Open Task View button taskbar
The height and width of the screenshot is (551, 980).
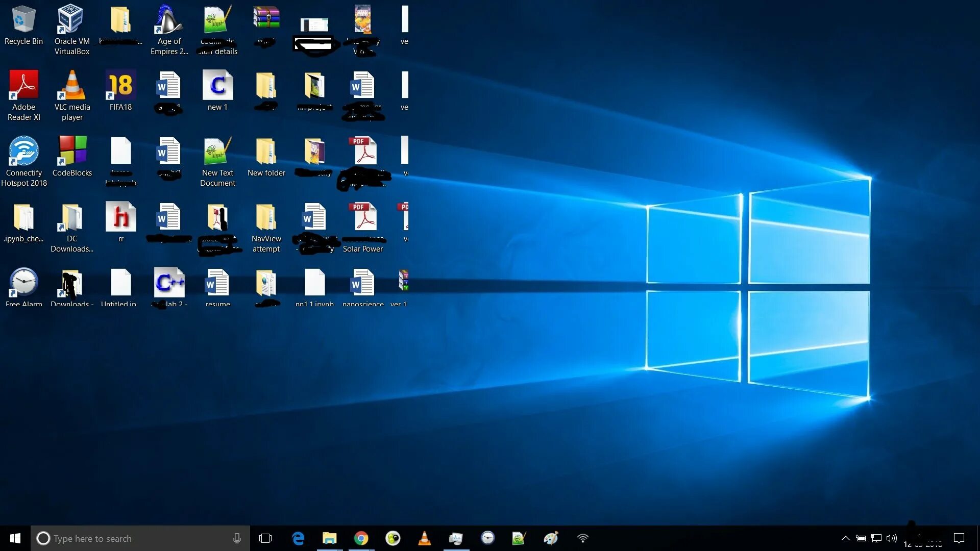click(x=265, y=538)
